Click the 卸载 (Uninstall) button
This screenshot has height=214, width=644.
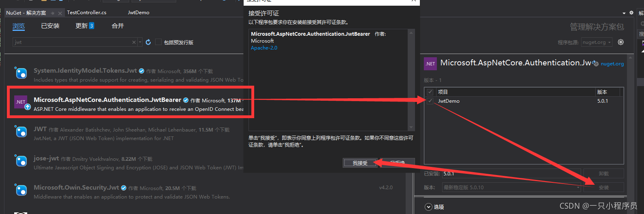(604, 173)
